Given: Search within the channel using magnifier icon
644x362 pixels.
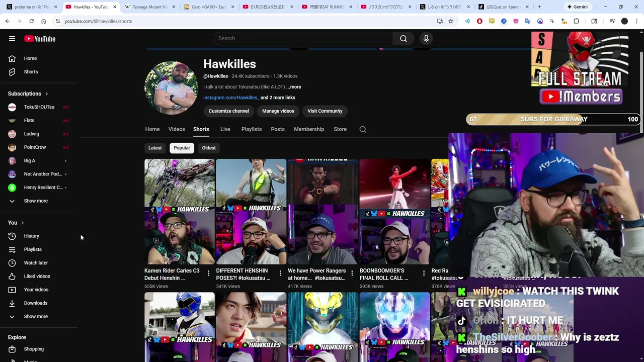Looking at the screenshot, I should pos(363,129).
